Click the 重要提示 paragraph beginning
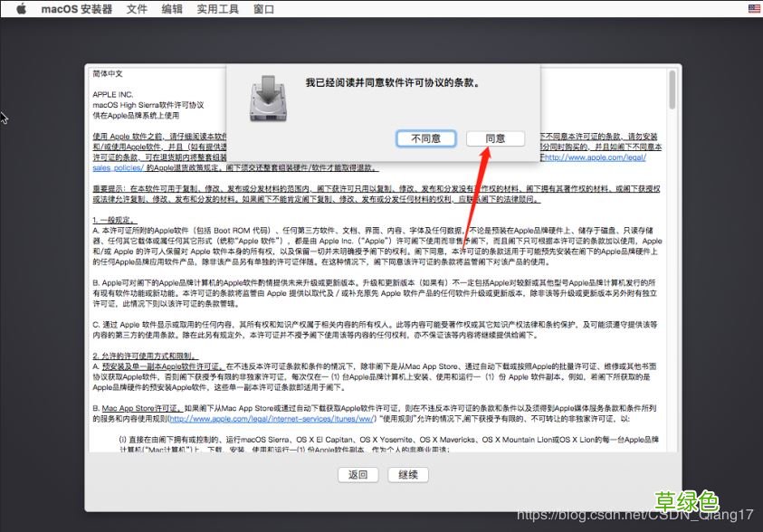The image size is (763, 532). click(x=110, y=188)
